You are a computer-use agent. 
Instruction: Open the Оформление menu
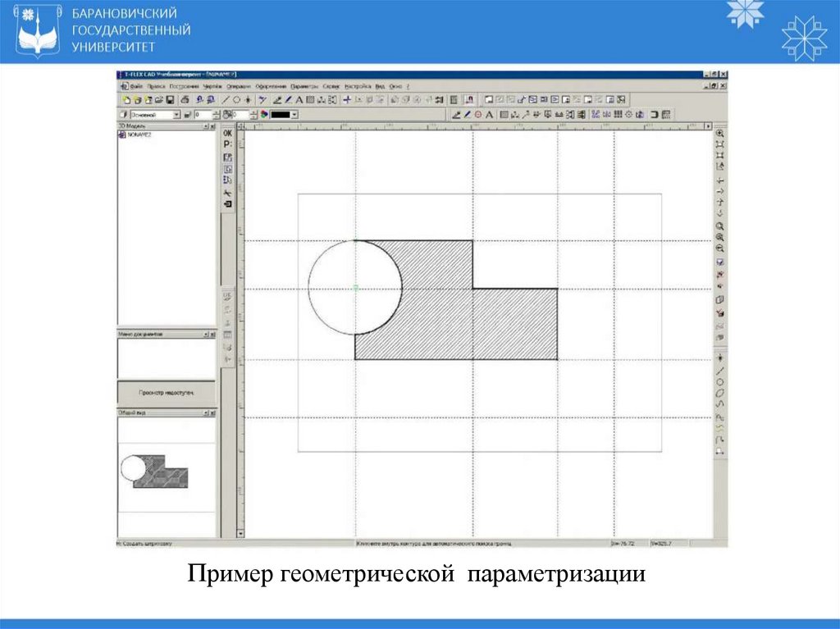coord(271,86)
